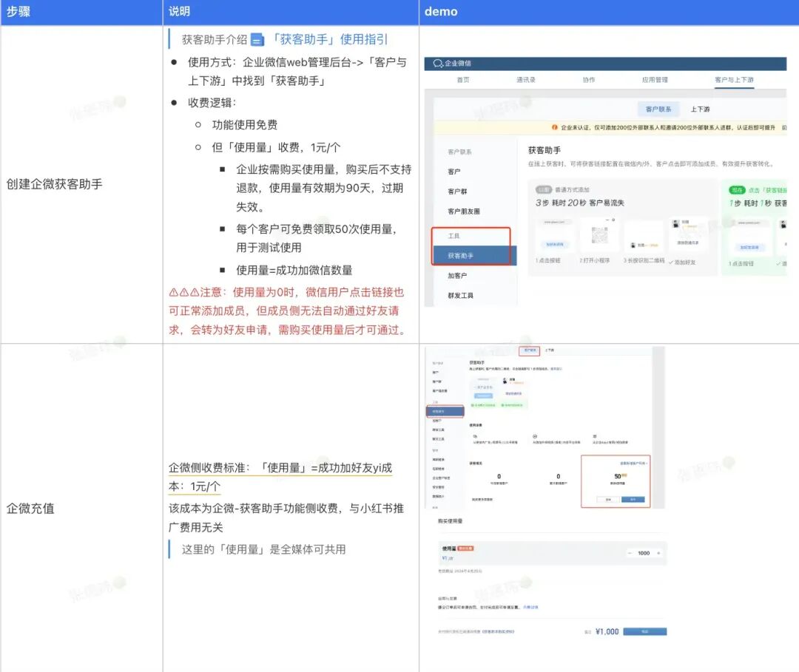The image size is (799, 672).
Task: Click the 企业微信 logo icon
Action: (x=437, y=63)
